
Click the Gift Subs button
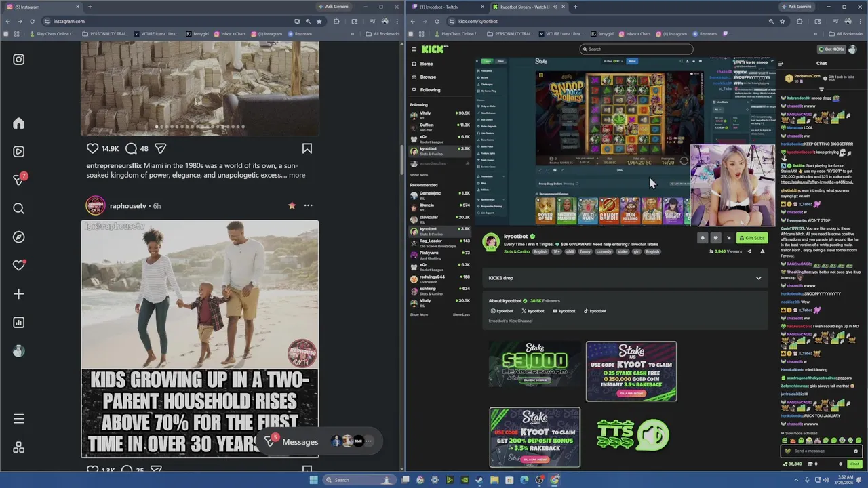pyautogui.click(x=751, y=238)
